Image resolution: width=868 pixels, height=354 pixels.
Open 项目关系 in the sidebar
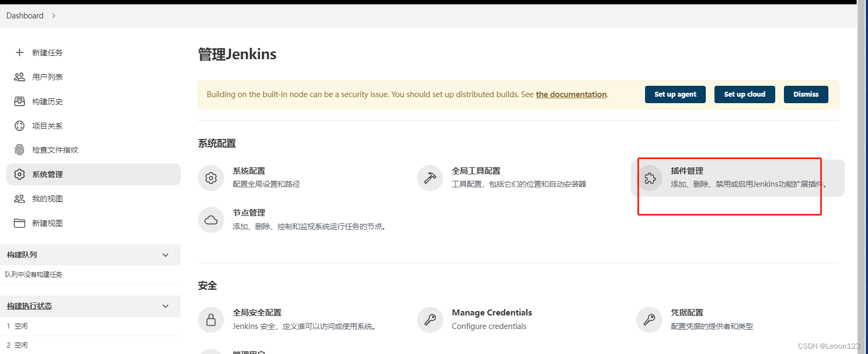pos(93,126)
